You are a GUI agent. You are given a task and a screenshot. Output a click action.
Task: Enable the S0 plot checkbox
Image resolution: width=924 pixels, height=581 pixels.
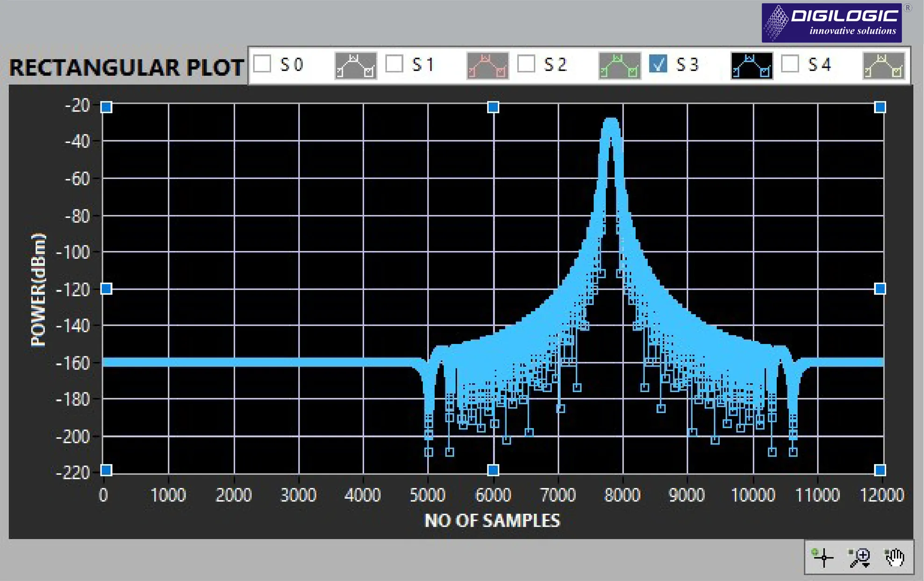point(262,64)
